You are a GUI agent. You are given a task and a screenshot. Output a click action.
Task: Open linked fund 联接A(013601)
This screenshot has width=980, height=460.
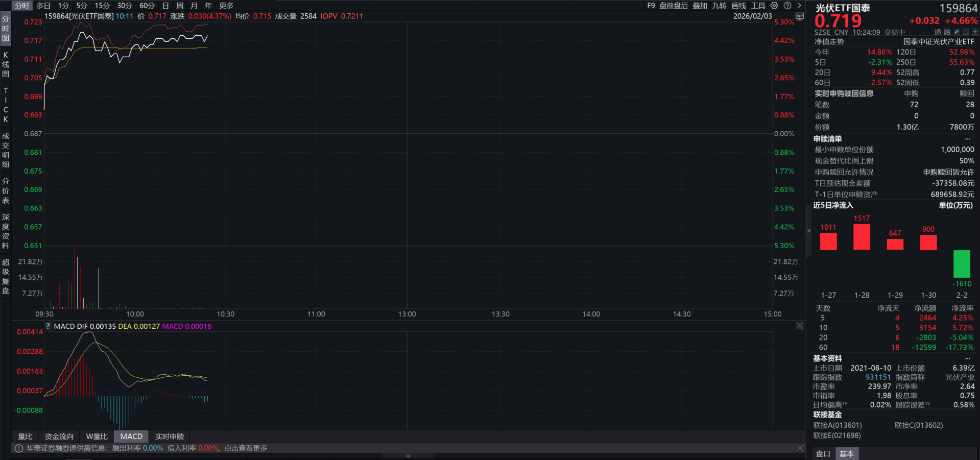coord(838,425)
